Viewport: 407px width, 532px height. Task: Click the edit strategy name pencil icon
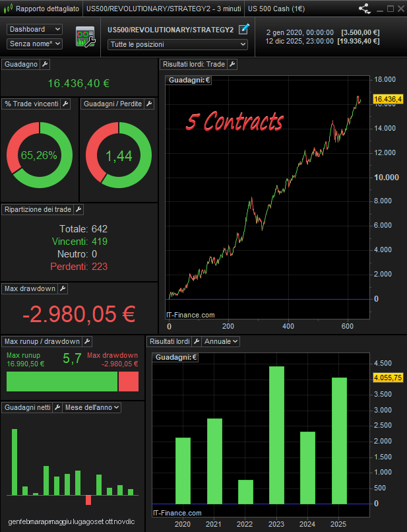(243, 29)
